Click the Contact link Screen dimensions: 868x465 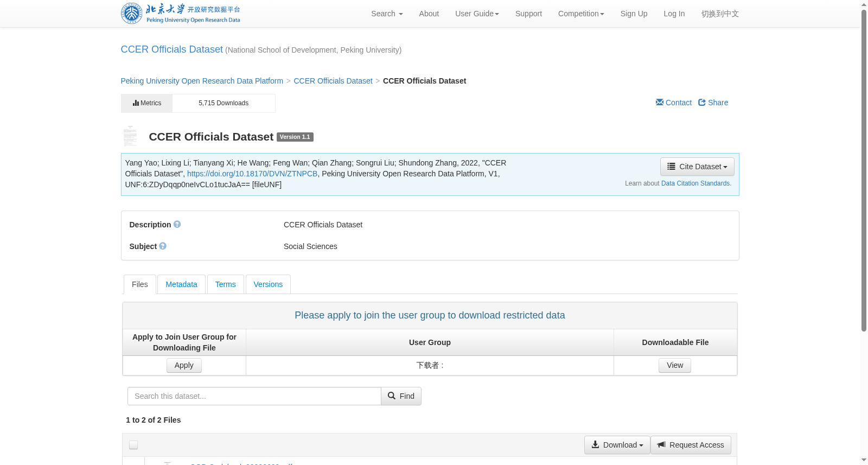tap(673, 103)
